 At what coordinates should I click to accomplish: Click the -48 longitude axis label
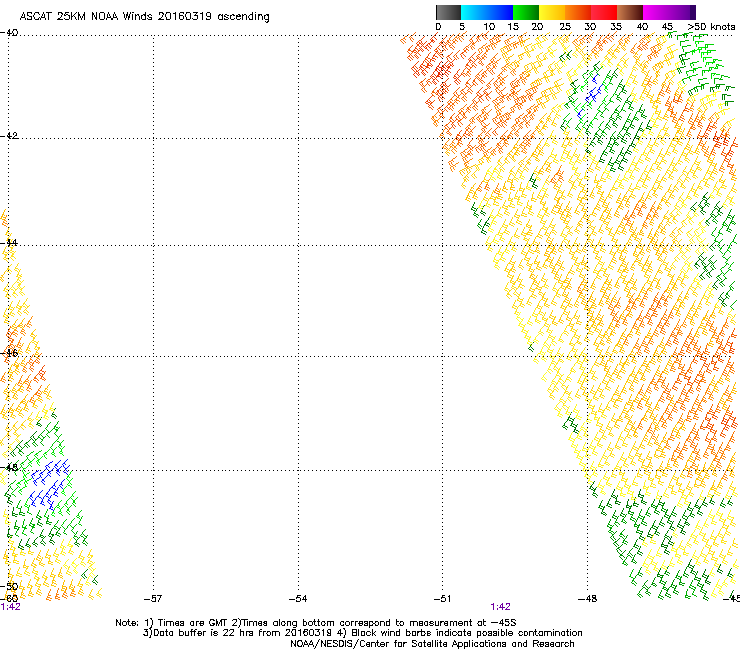tap(588, 599)
